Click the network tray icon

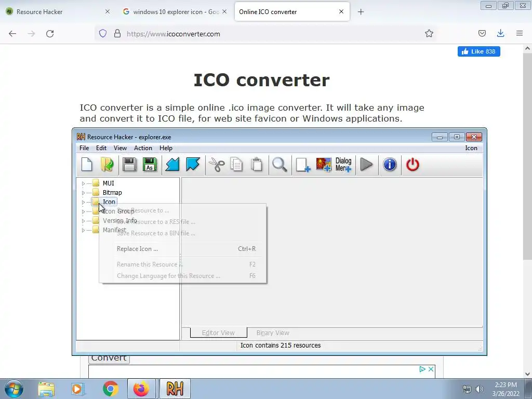pos(467,389)
